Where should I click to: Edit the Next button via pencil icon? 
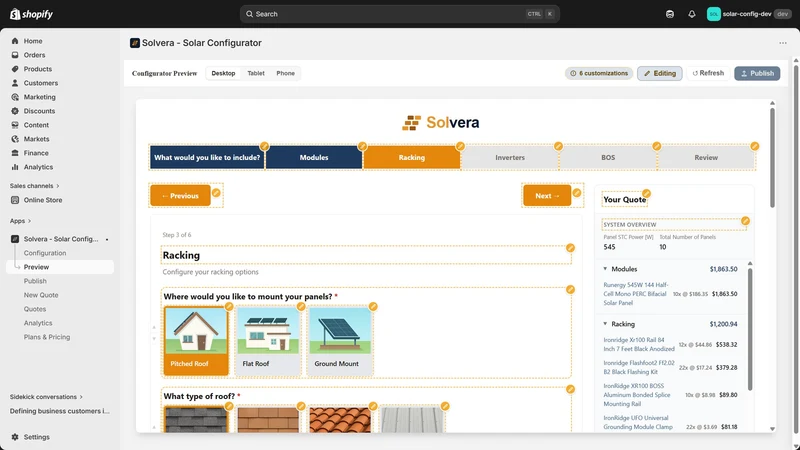pos(577,193)
